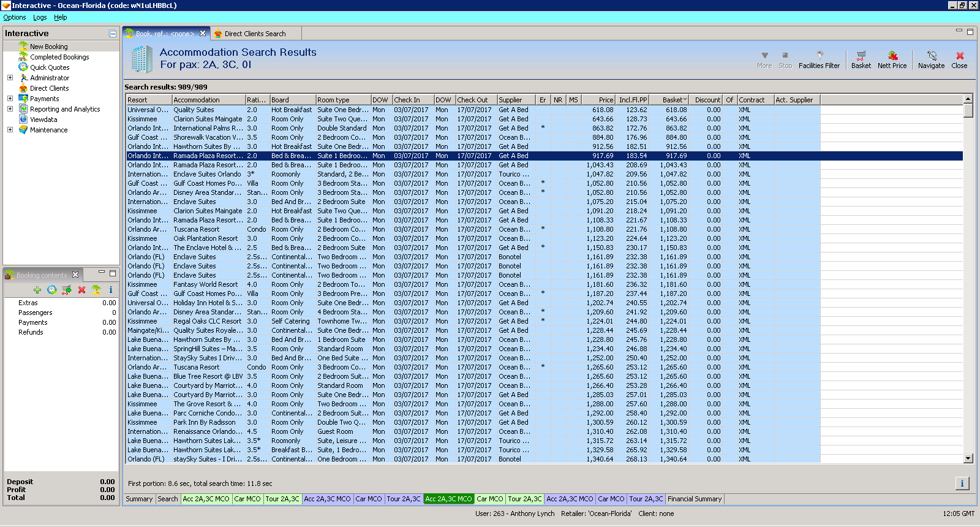Open the Options menu
Viewport: 980px width, 527px height.
15,17
